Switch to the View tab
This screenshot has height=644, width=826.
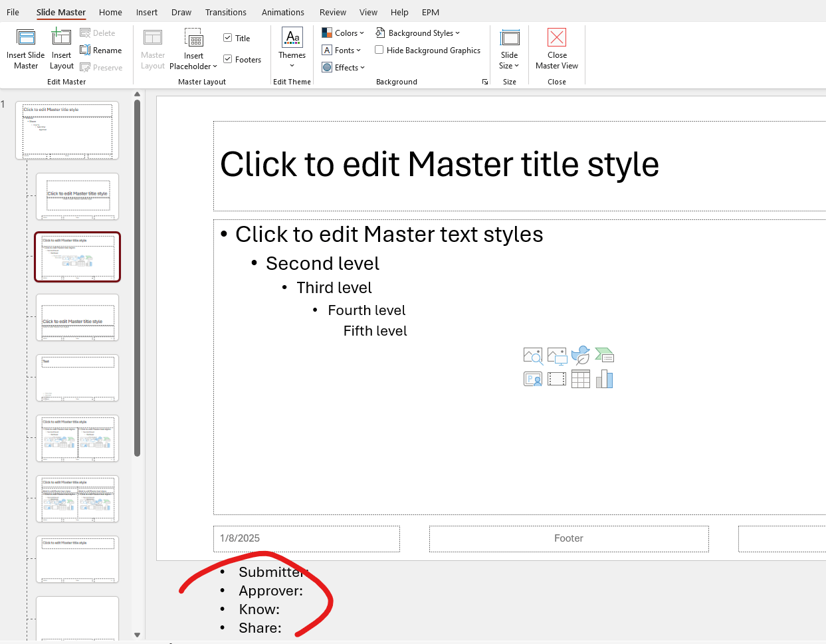coord(368,12)
